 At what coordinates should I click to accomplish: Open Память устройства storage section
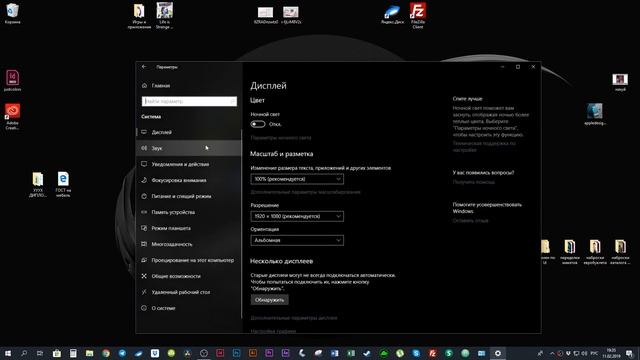click(x=189, y=212)
